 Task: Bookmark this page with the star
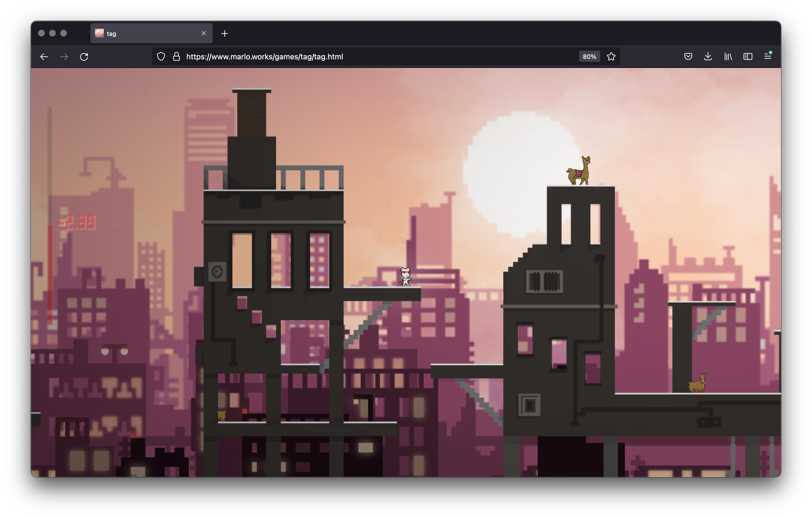pyautogui.click(x=611, y=57)
